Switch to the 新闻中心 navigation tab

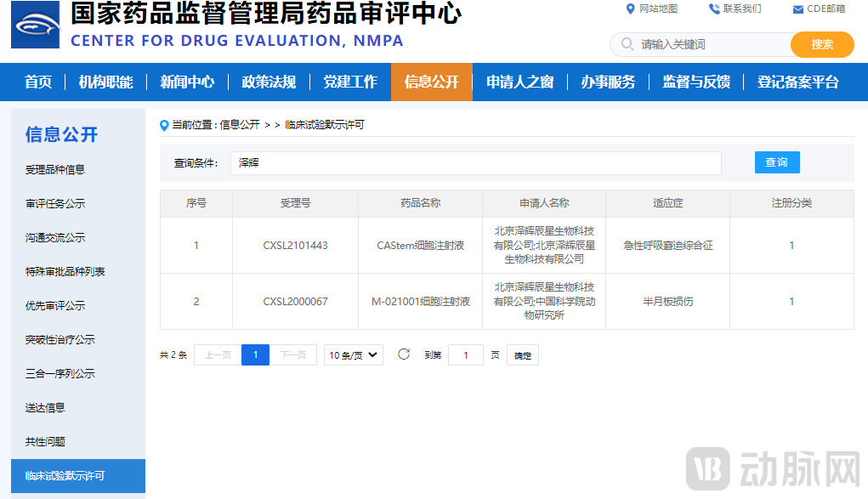click(188, 82)
